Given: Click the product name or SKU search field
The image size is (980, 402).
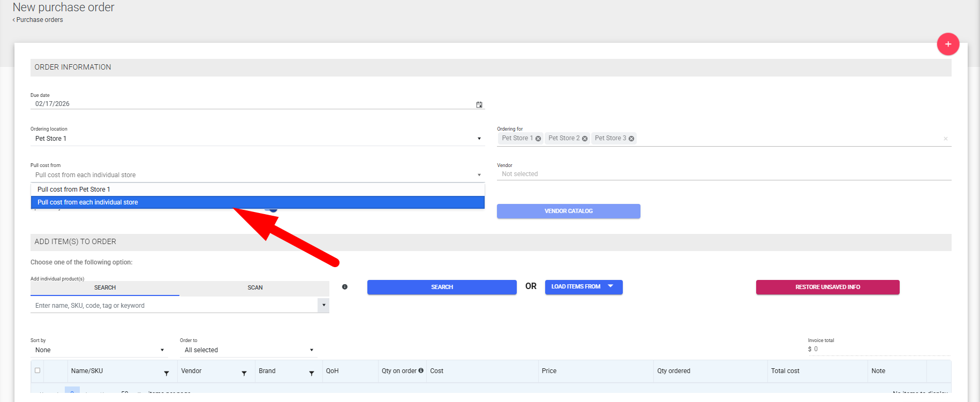Looking at the screenshot, I should 175,306.
